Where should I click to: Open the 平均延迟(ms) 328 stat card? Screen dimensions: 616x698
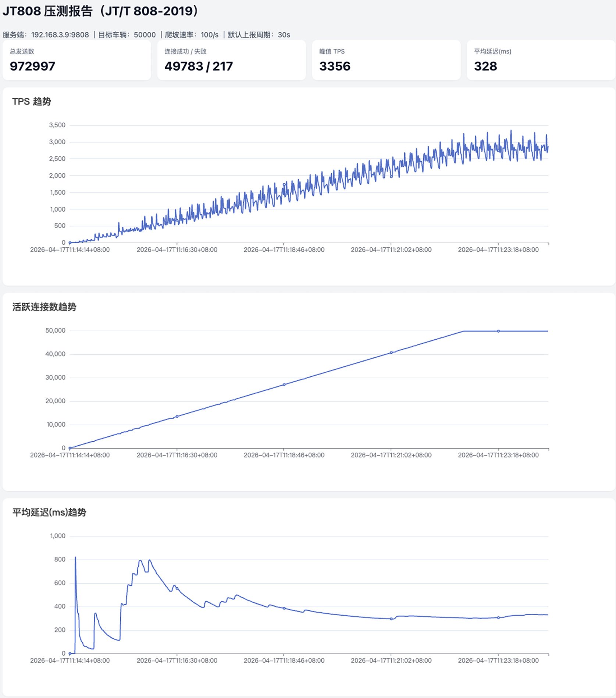pos(541,60)
